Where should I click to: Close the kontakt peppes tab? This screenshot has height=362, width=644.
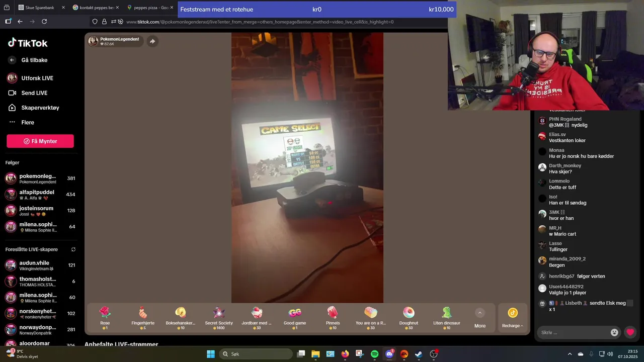click(117, 8)
